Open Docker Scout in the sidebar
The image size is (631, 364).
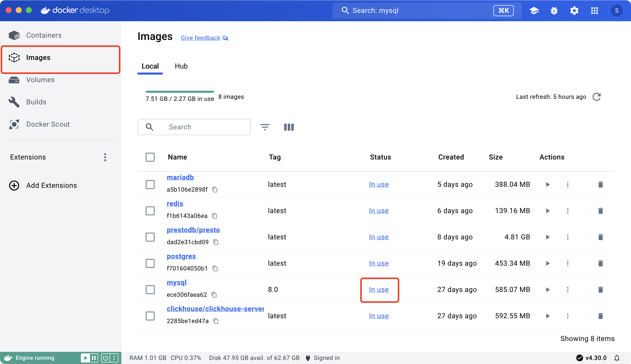coord(61,124)
